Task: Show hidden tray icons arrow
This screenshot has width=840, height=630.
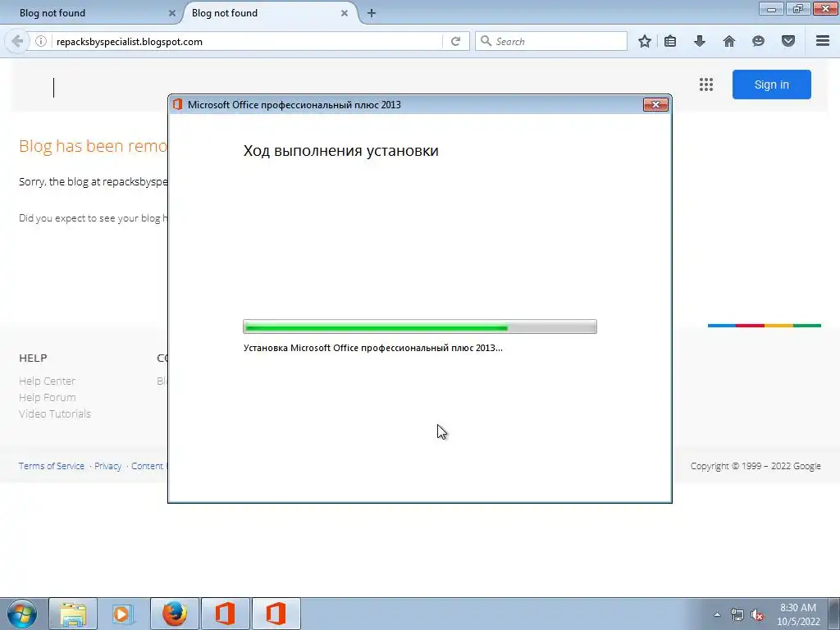Action: (717, 614)
